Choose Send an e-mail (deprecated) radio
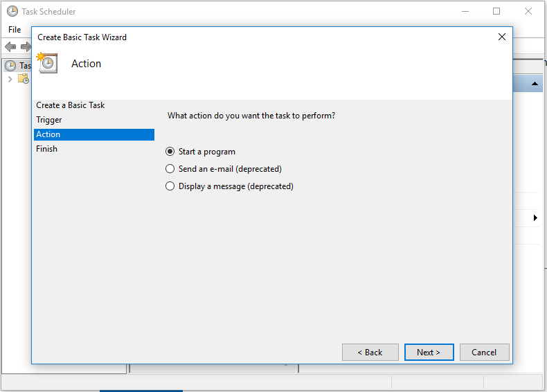 point(223,169)
